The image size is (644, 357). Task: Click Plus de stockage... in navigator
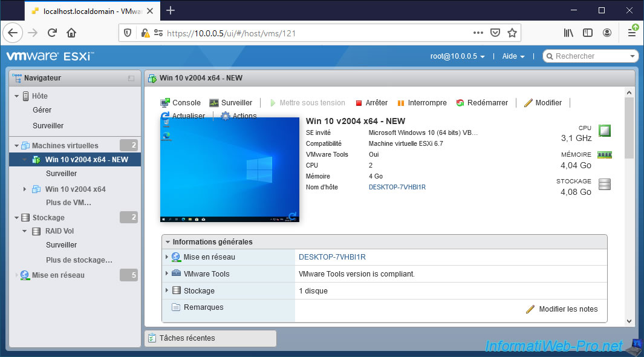pos(79,260)
